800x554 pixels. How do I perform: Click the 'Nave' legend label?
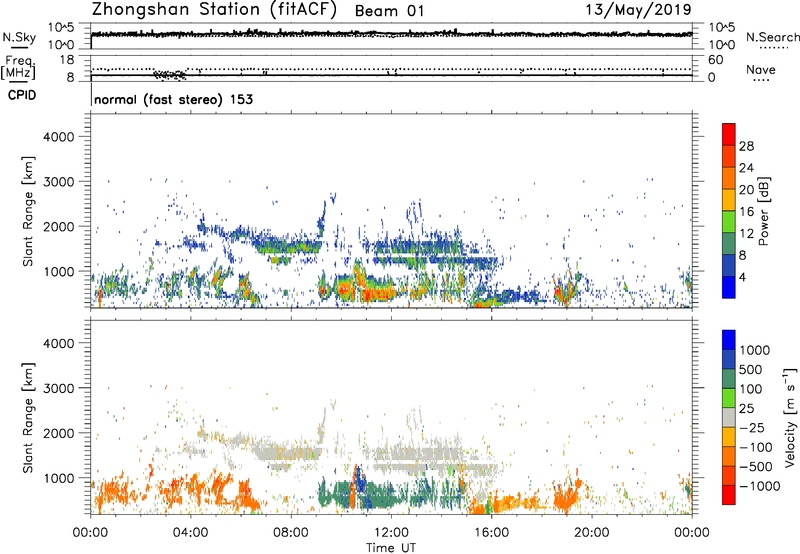point(761,70)
